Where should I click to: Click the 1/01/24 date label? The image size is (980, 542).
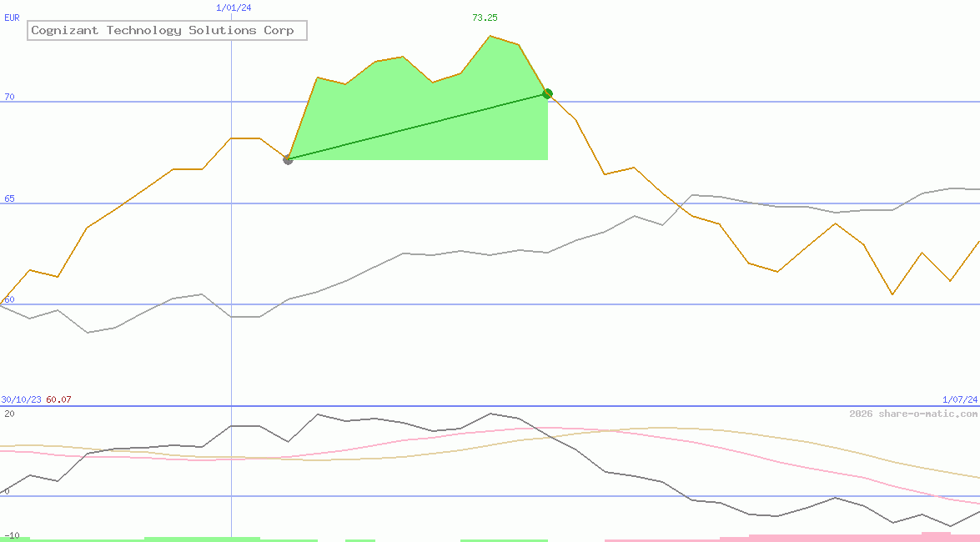point(234,8)
